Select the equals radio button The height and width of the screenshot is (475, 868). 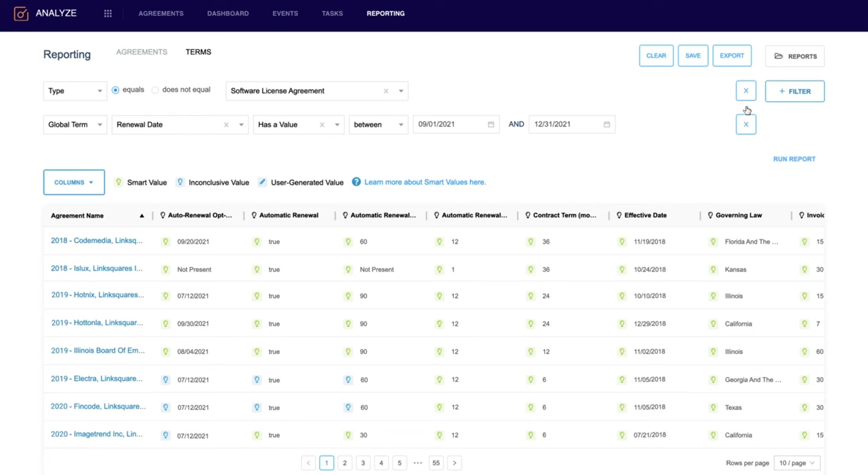click(115, 90)
